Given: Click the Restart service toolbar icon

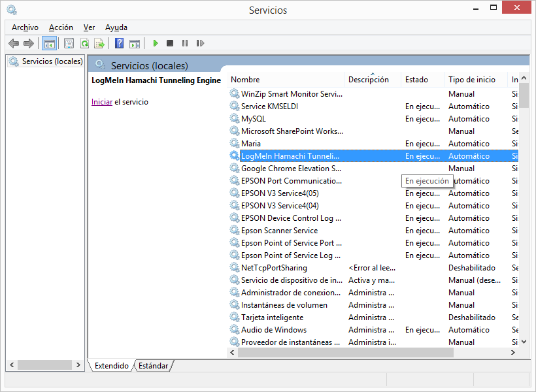Looking at the screenshot, I should pos(200,44).
